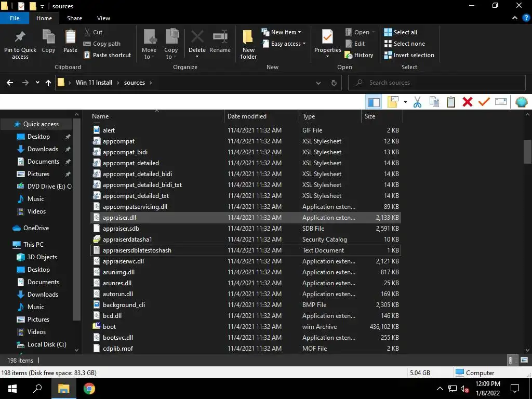The image size is (532, 399).
Task: Collapse the ribbon with the chevron
Action: [x=515, y=18]
